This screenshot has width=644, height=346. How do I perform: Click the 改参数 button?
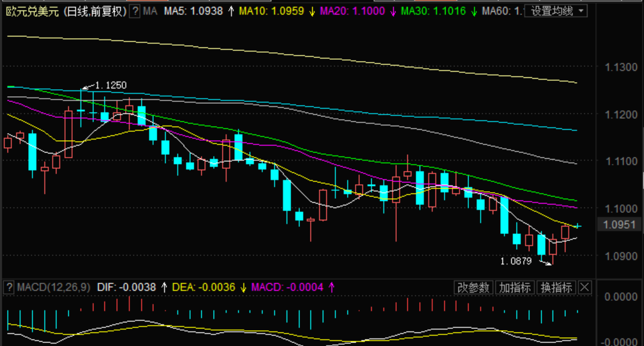click(474, 287)
